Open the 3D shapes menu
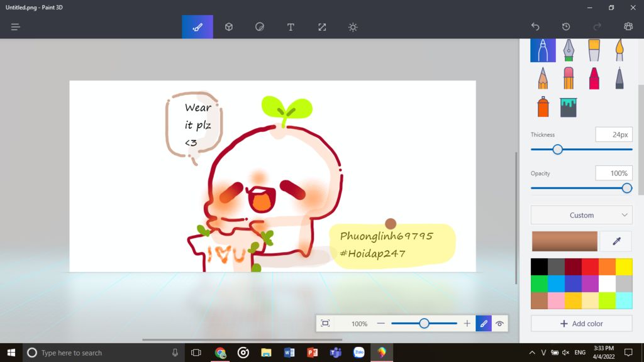Screen dimensions: 644x362 click(228, 27)
